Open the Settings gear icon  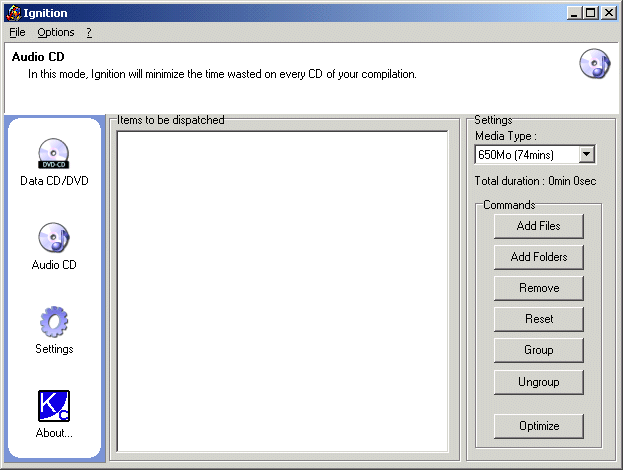pos(54,321)
